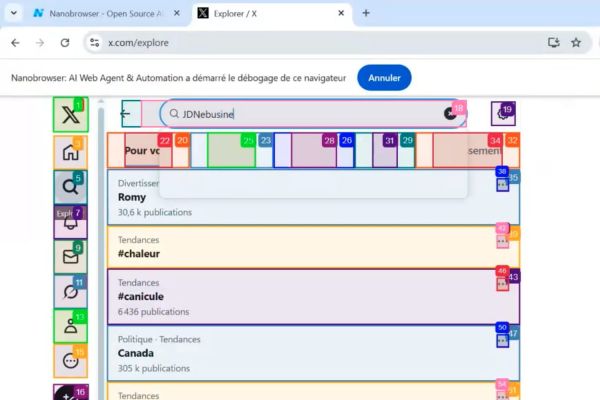Open a new browser tab
This screenshot has width=600, height=400.
[x=366, y=13]
